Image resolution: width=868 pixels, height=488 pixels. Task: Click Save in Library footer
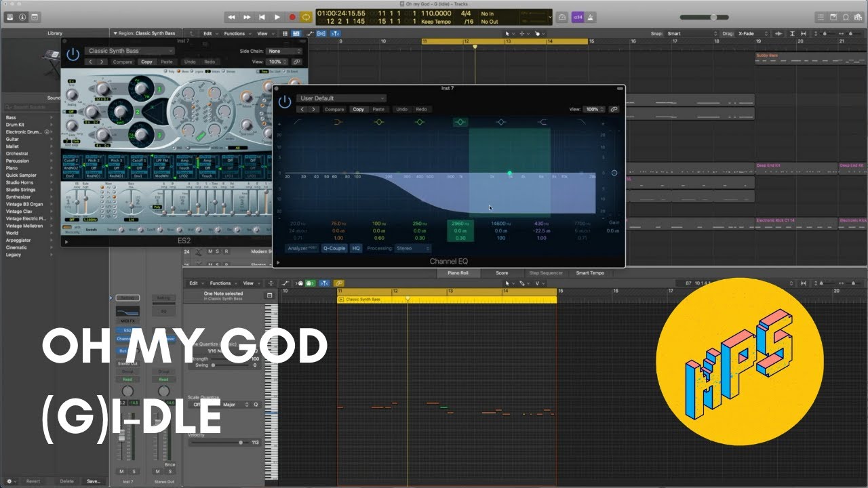[x=93, y=481]
